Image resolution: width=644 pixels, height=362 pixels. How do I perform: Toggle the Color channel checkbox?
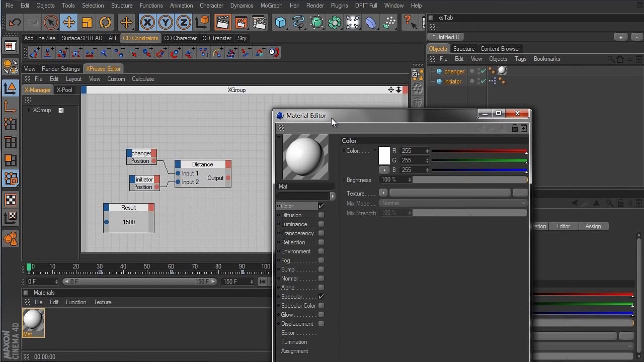(321, 206)
